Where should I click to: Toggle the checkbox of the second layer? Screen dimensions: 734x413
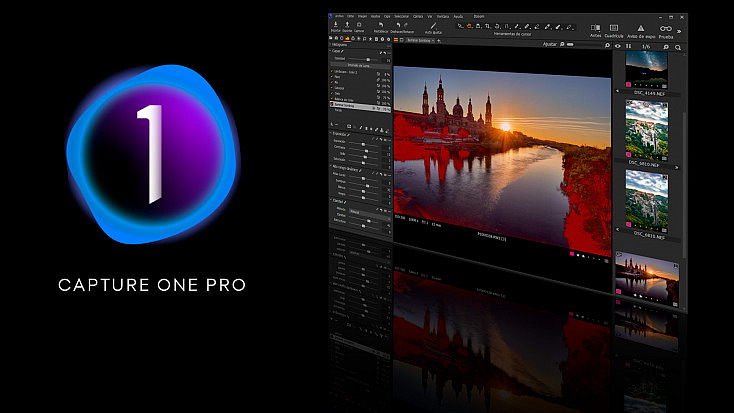coord(332,77)
